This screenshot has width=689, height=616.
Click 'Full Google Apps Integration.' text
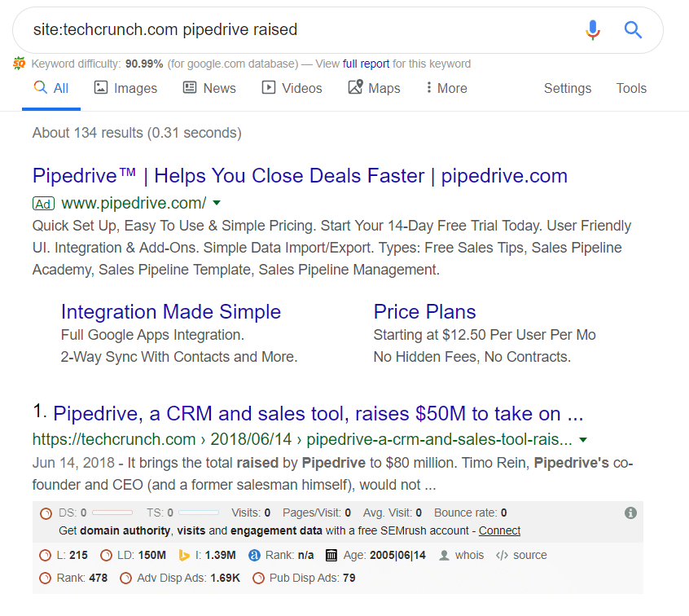[x=152, y=335]
